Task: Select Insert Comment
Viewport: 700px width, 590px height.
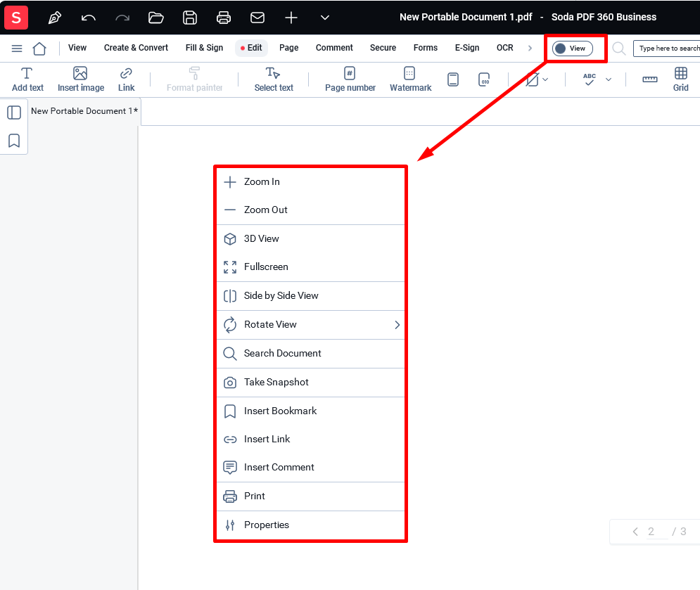Action: (311, 467)
